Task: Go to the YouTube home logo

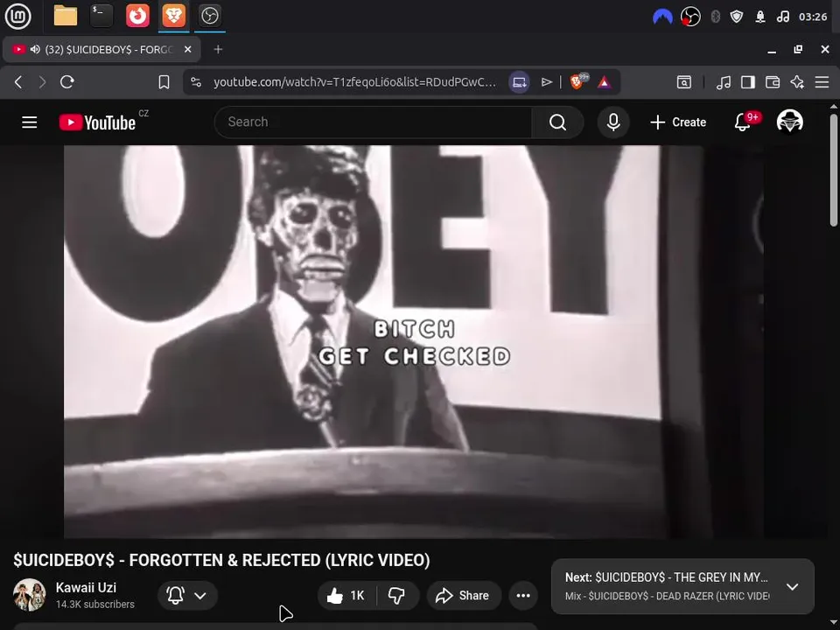Action: pyautogui.click(x=97, y=122)
